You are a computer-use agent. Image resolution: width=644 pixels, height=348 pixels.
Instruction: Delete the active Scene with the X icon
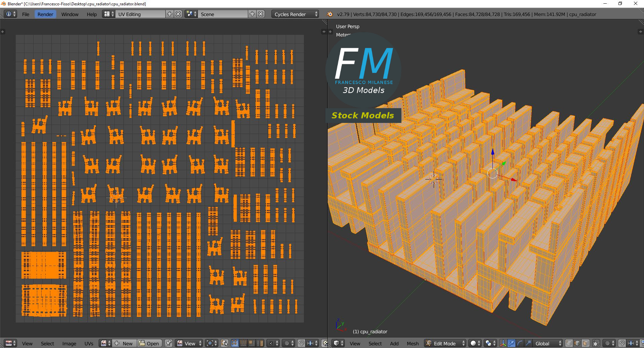click(261, 14)
